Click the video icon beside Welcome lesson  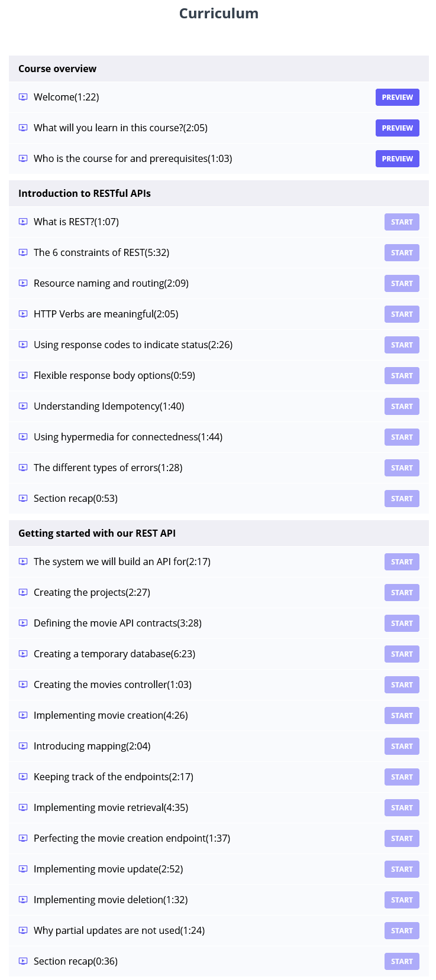pyautogui.click(x=23, y=97)
